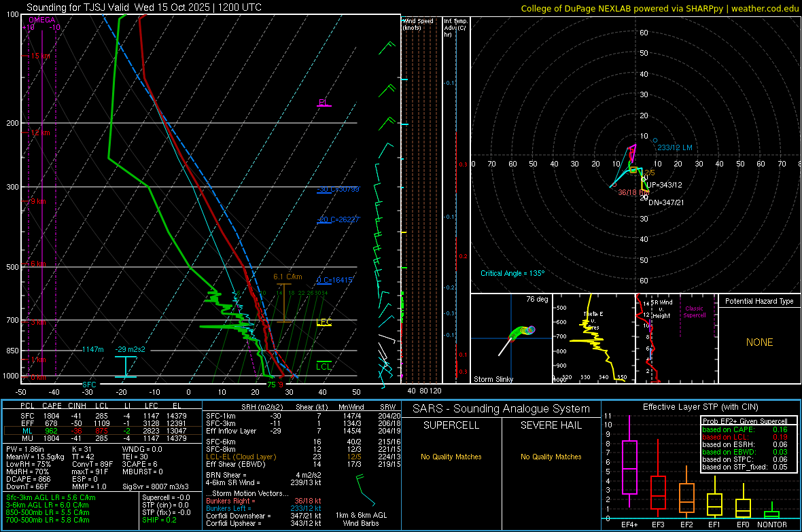Click the yellow 'LFC' level marker
This screenshot has width=802, height=532.
coord(324,322)
